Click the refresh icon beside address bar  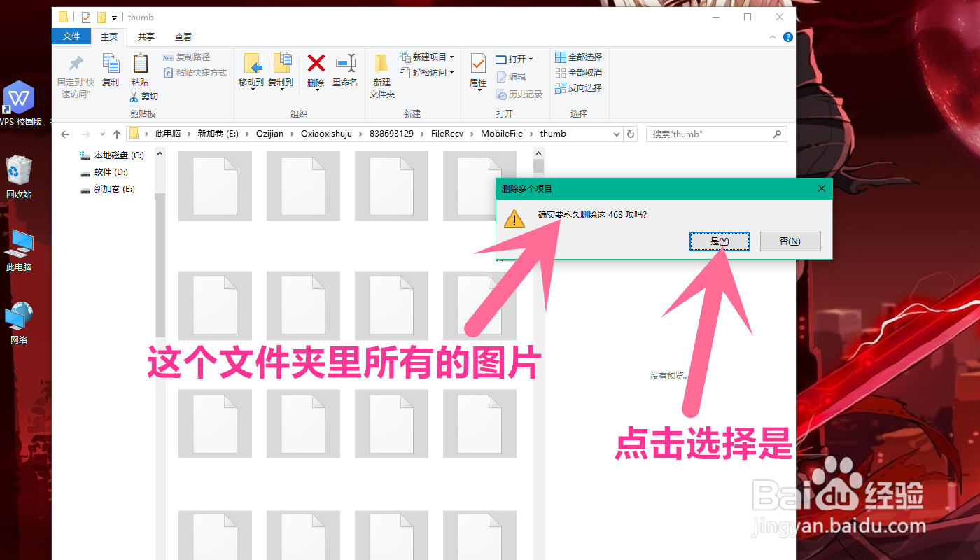(x=631, y=134)
